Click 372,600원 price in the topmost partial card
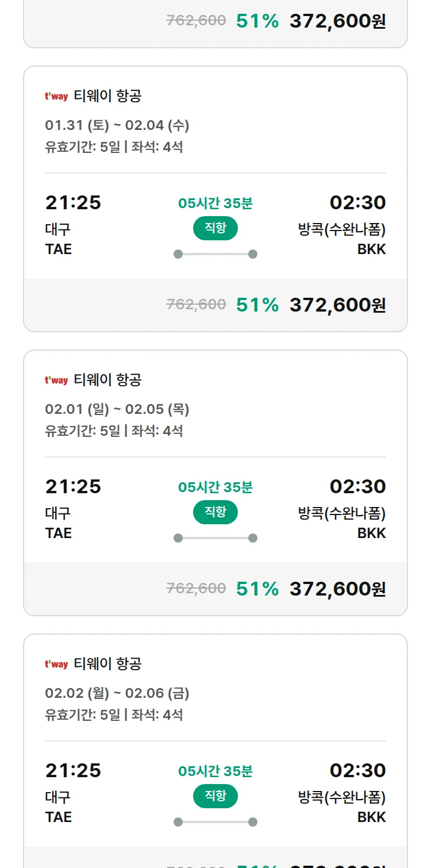 [337, 21]
